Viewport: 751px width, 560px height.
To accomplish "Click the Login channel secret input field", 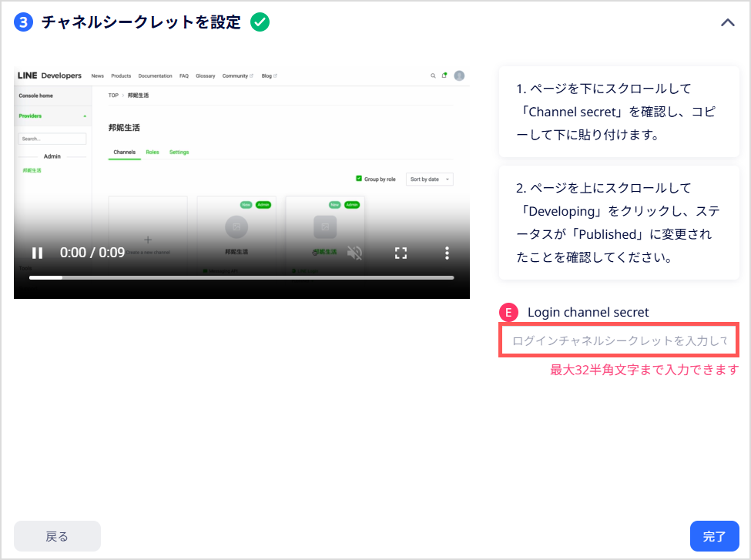I will pyautogui.click(x=619, y=340).
